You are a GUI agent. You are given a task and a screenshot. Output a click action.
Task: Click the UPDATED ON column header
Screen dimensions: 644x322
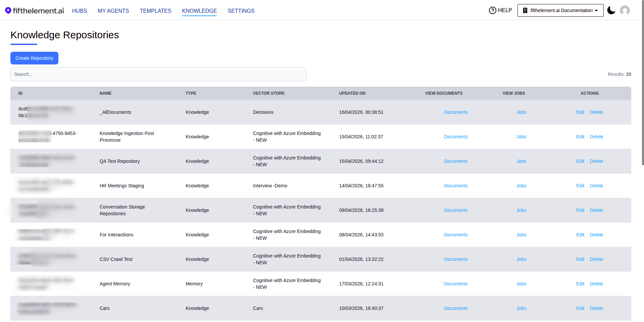coord(352,93)
